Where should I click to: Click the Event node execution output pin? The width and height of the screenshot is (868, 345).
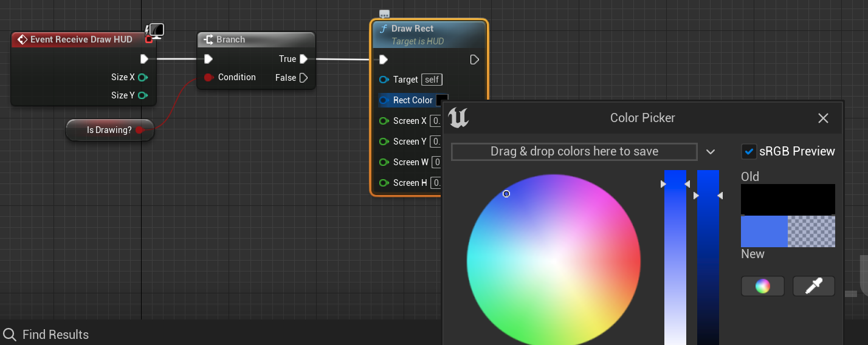(144, 59)
